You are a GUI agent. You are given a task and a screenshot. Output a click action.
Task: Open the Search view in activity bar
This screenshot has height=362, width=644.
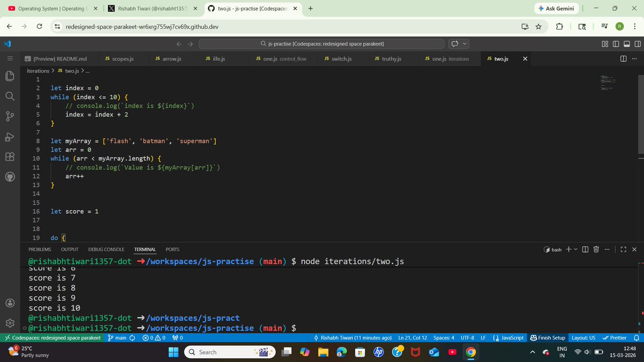tap(10, 96)
